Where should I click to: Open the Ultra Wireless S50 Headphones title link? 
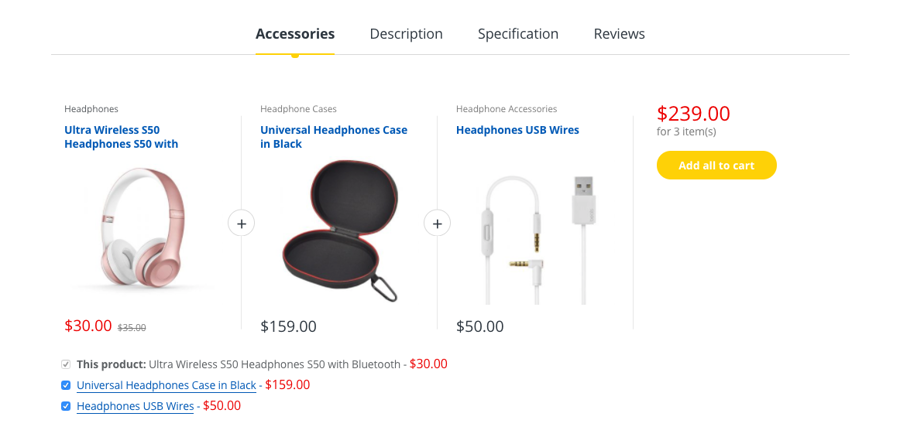click(x=121, y=137)
